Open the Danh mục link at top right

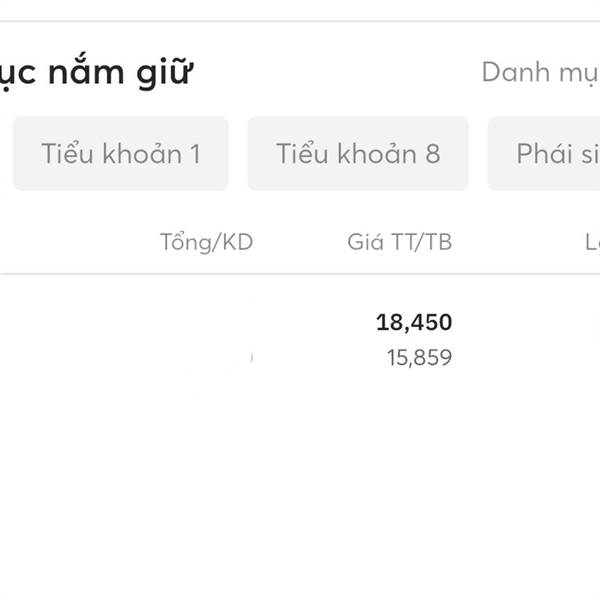pos(540,72)
